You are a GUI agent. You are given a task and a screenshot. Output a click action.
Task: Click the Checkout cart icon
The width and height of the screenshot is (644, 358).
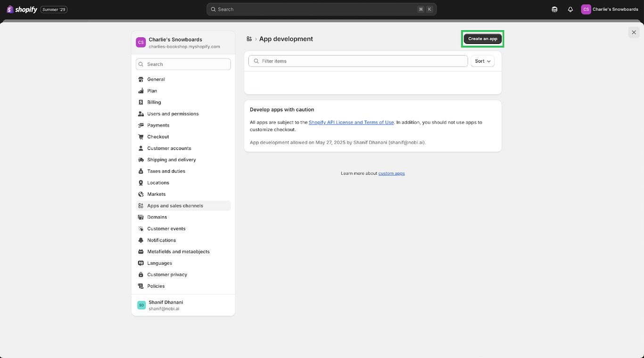click(140, 137)
